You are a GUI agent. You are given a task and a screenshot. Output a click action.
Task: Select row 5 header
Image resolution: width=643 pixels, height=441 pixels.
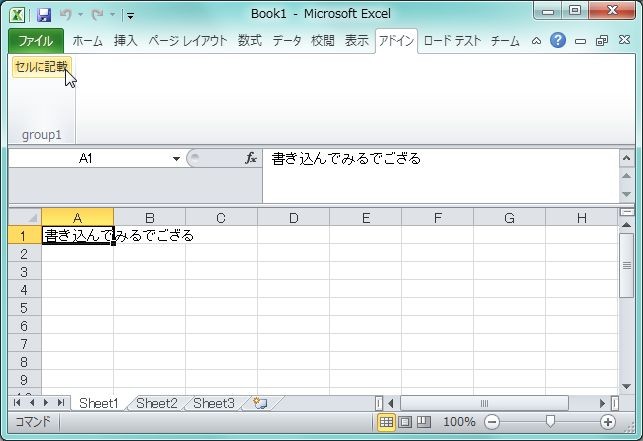click(25, 308)
